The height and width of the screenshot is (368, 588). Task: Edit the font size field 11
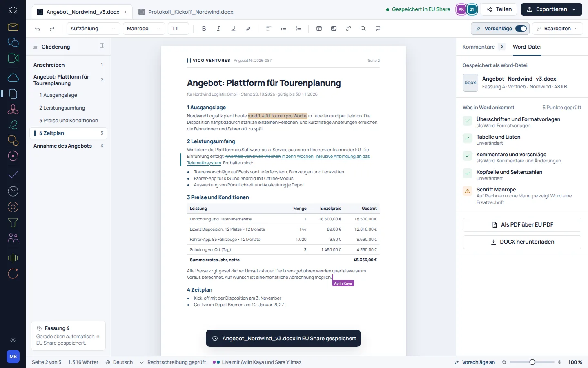[x=178, y=29]
